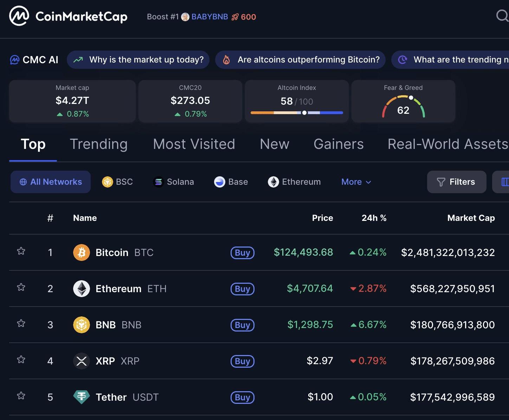This screenshot has width=509, height=420.
Task: Open the Fear & Greed gauge card
Action: coord(403,101)
